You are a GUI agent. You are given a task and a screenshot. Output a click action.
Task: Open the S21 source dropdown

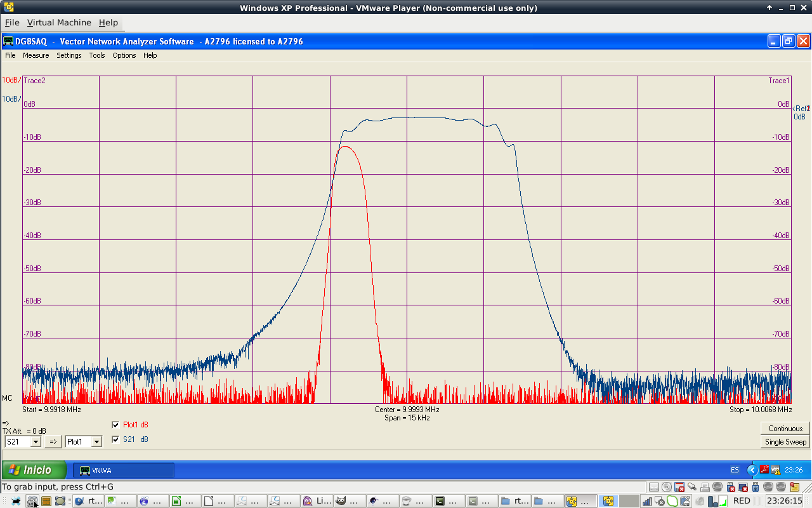point(36,441)
